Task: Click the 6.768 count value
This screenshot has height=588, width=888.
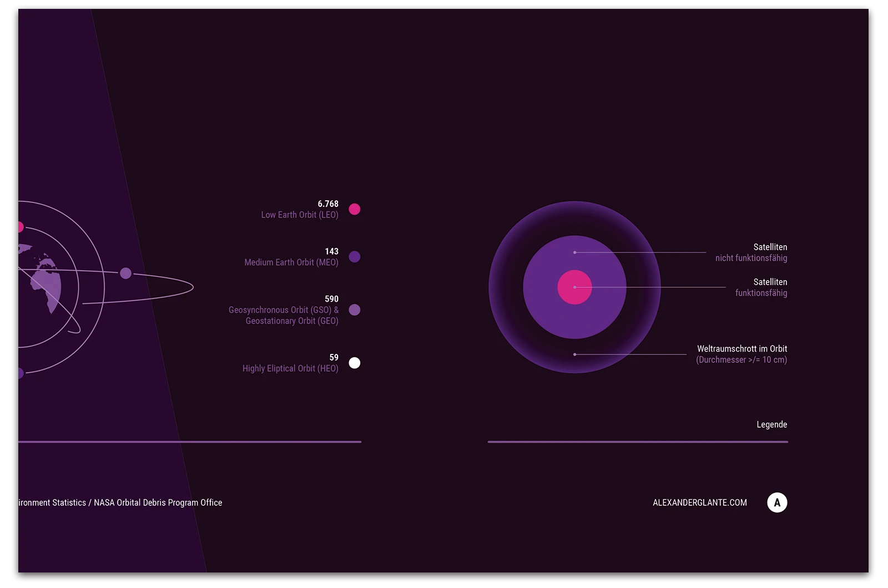Action: [328, 204]
